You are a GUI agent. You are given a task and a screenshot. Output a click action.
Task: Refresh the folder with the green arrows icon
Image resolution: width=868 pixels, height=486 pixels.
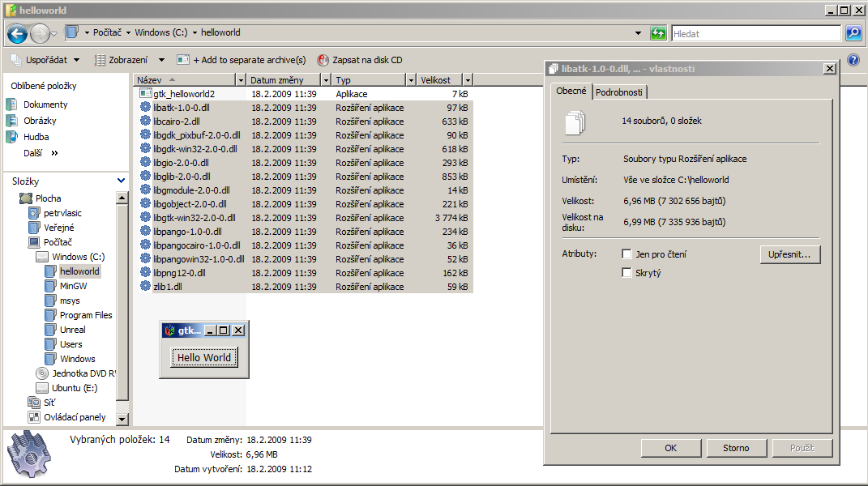658,33
